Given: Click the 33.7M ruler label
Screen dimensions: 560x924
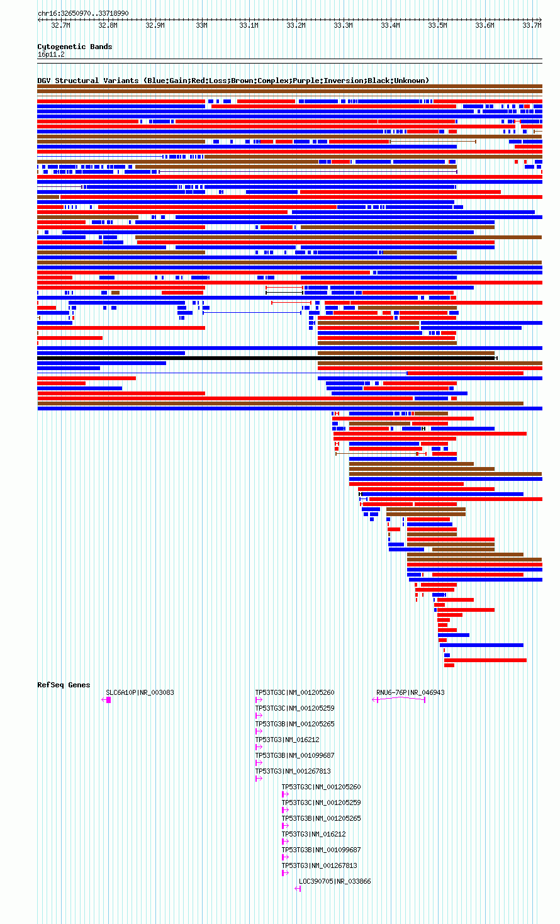Looking at the screenshot, I should (x=532, y=26).
